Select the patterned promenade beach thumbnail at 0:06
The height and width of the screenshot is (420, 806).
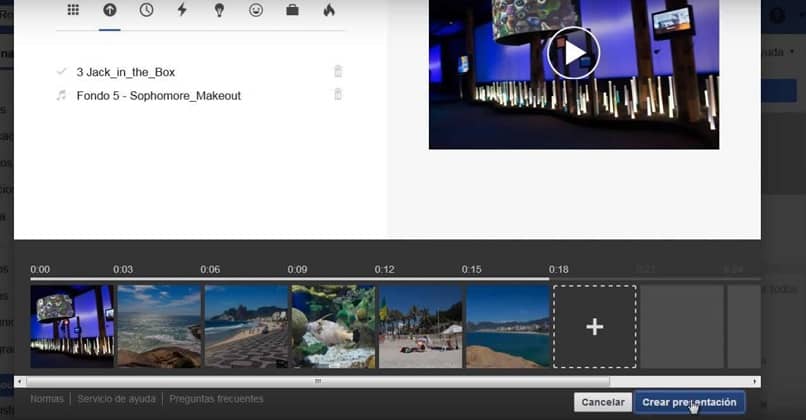[x=247, y=326]
